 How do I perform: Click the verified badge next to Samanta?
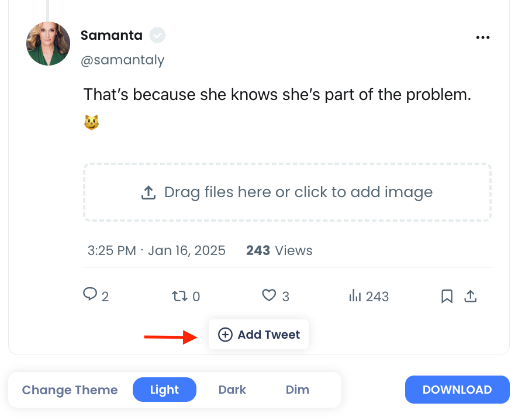coord(157,35)
